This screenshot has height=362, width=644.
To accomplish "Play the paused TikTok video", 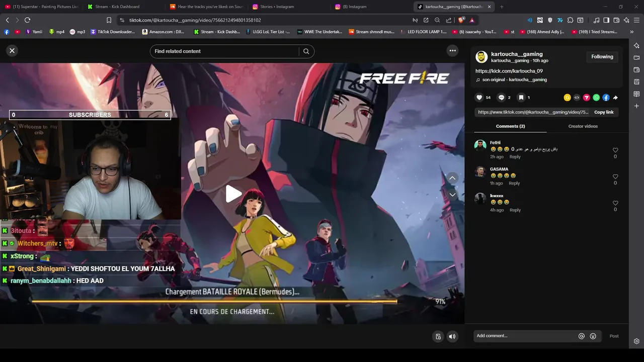I will [x=233, y=194].
